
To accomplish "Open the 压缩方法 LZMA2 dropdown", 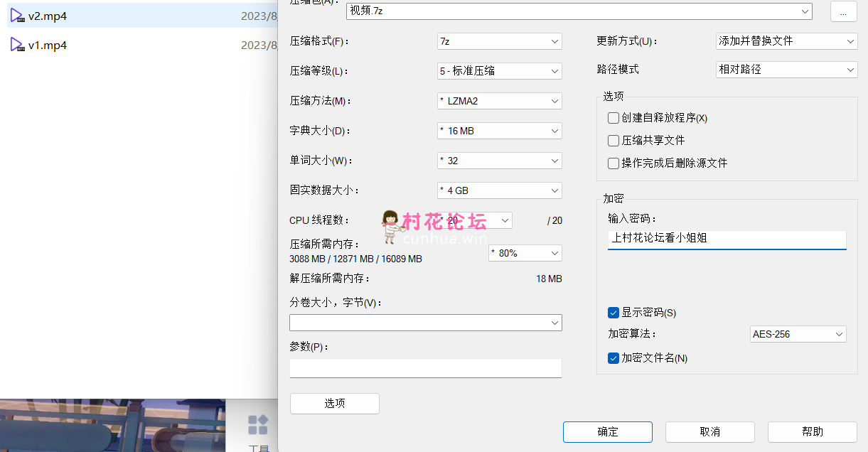I will point(500,101).
